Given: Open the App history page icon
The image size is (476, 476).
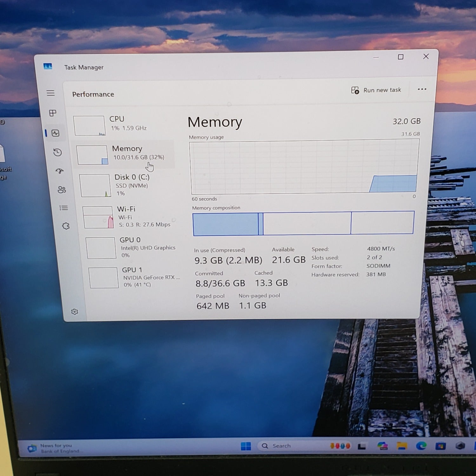Looking at the screenshot, I should click(x=57, y=152).
